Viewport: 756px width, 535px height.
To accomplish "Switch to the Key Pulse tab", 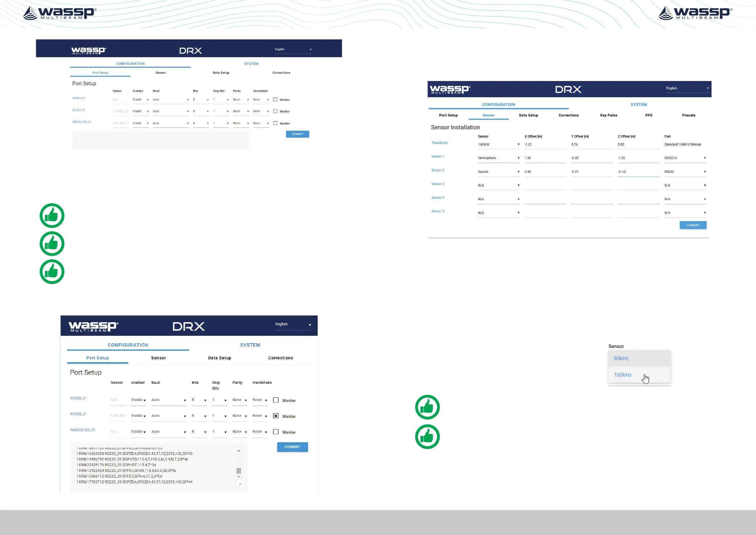I will pyautogui.click(x=608, y=115).
